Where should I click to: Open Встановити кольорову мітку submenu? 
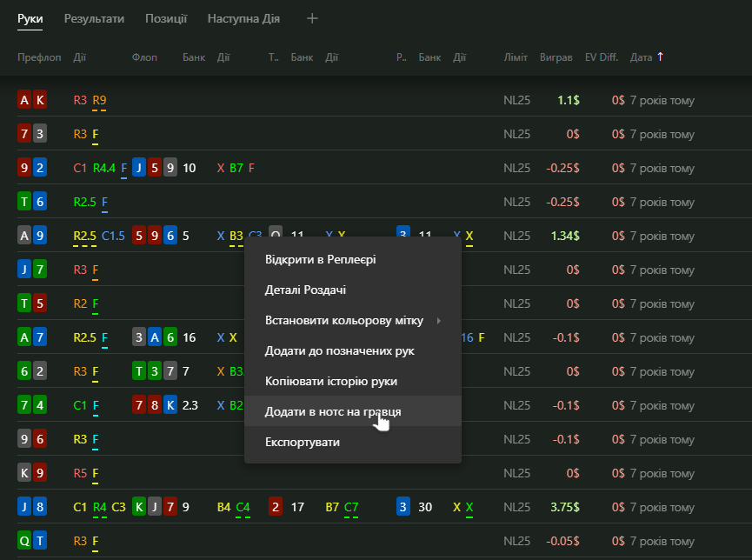coord(353,321)
